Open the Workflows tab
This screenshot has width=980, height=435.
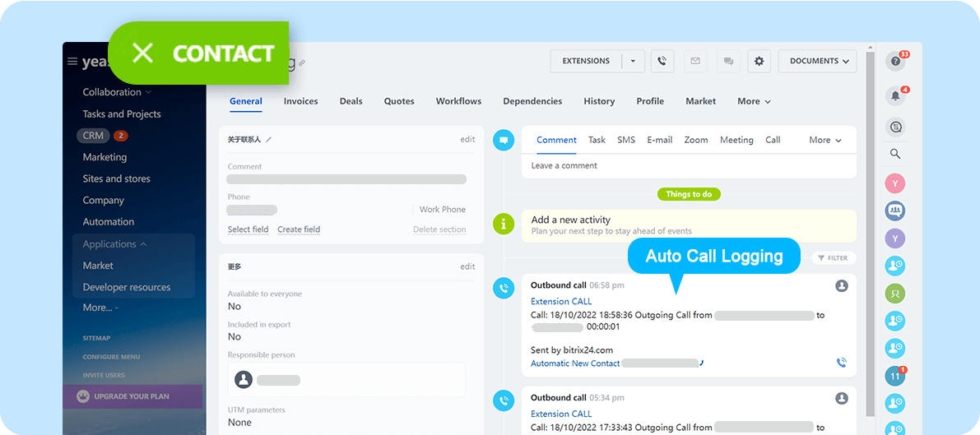[459, 101]
